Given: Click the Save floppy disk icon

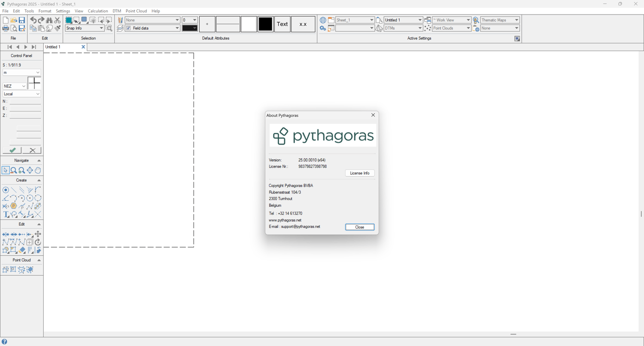Looking at the screenshot, I should 22,20.
